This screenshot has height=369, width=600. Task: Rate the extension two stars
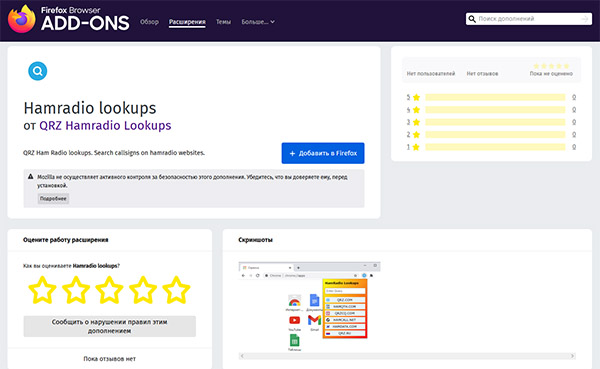tap(76, 290)
